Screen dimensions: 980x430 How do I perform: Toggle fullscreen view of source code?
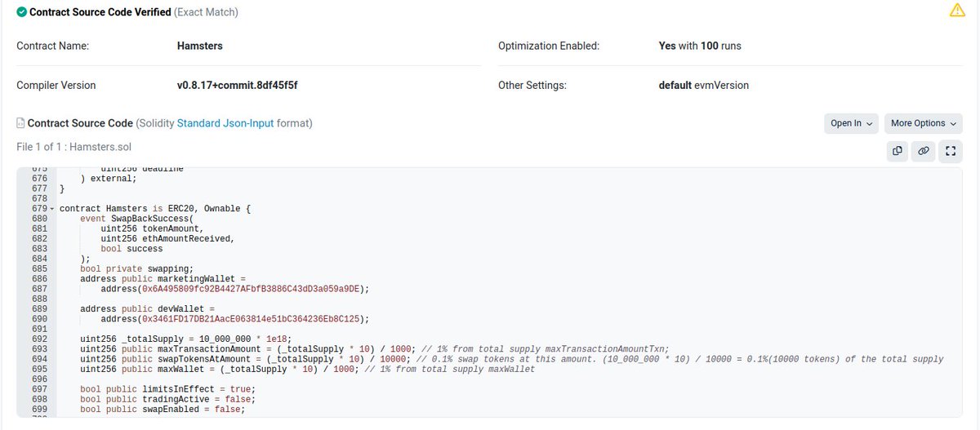[950, 151]
